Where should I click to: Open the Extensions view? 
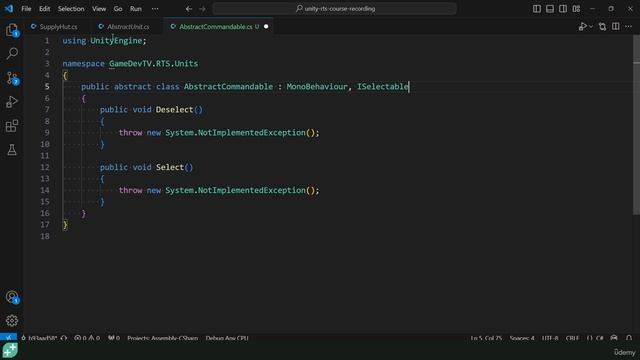click(12, 126)
